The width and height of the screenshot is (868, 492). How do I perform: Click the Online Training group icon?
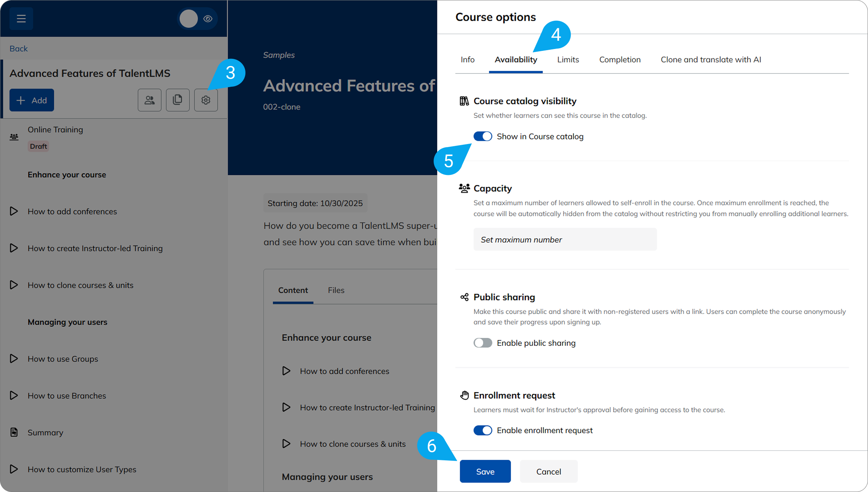click(x=14, y=137)
